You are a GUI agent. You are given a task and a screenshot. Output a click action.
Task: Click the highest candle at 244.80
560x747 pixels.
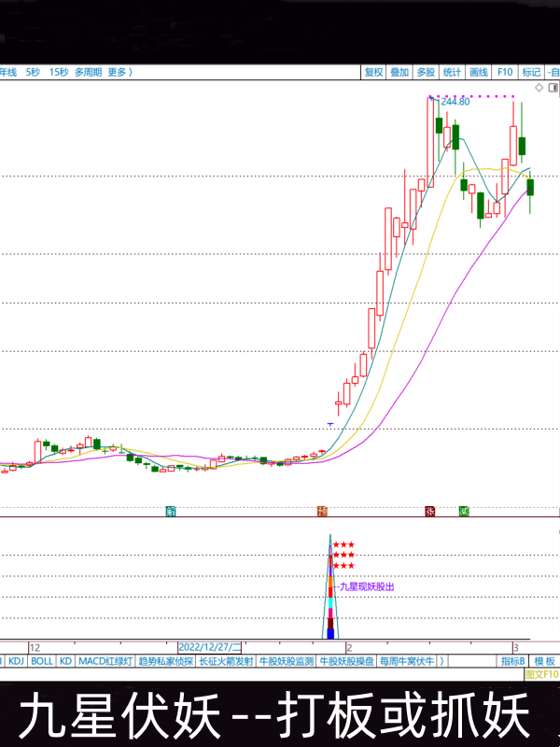point(430,142)
